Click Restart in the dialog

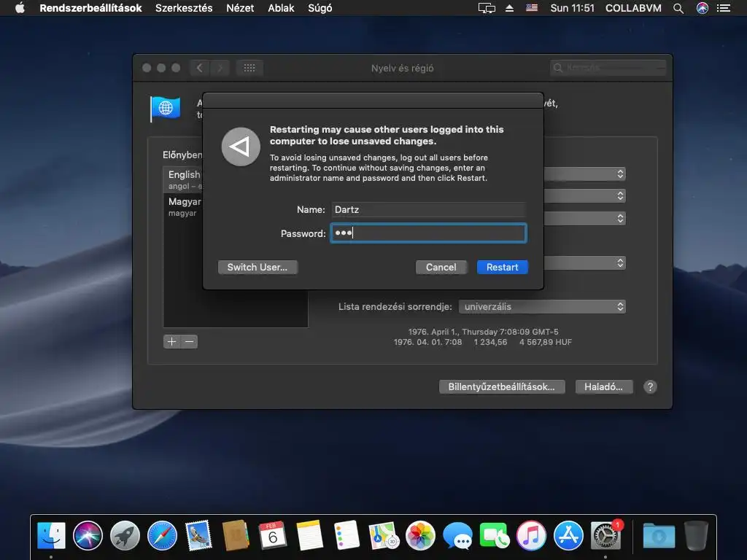coord(502,267)
